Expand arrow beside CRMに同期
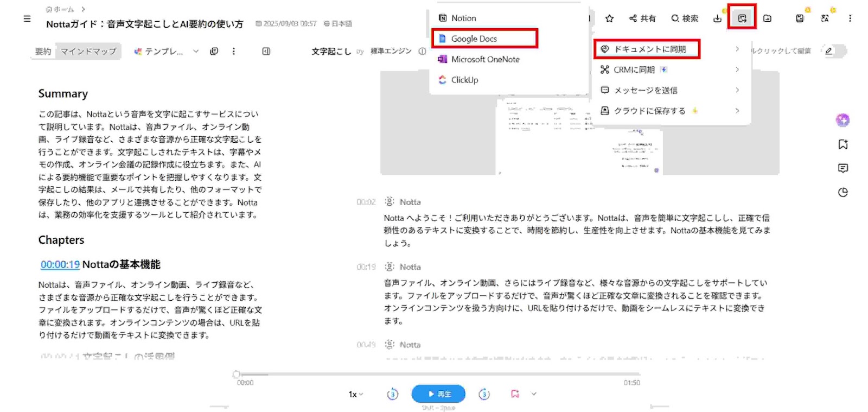 pos(737,69)
